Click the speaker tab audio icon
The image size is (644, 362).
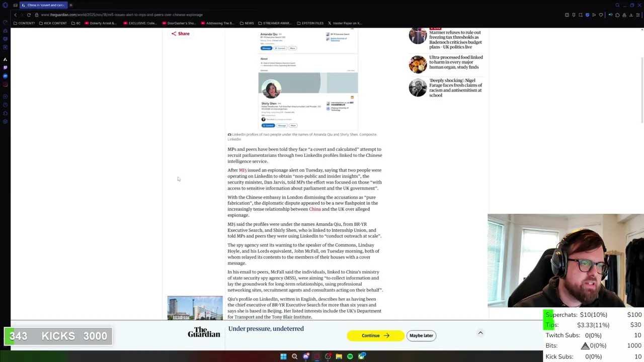coord(610,15)
